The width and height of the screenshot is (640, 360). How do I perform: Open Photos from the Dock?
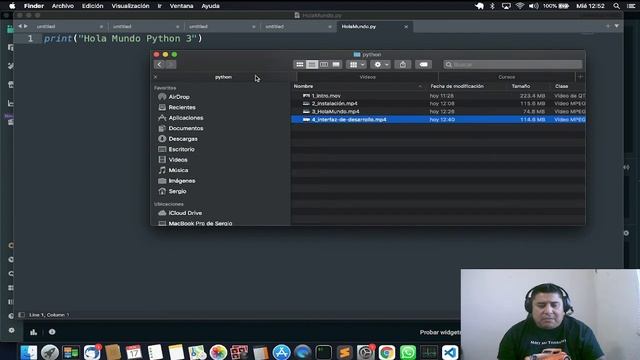point(218,352)
